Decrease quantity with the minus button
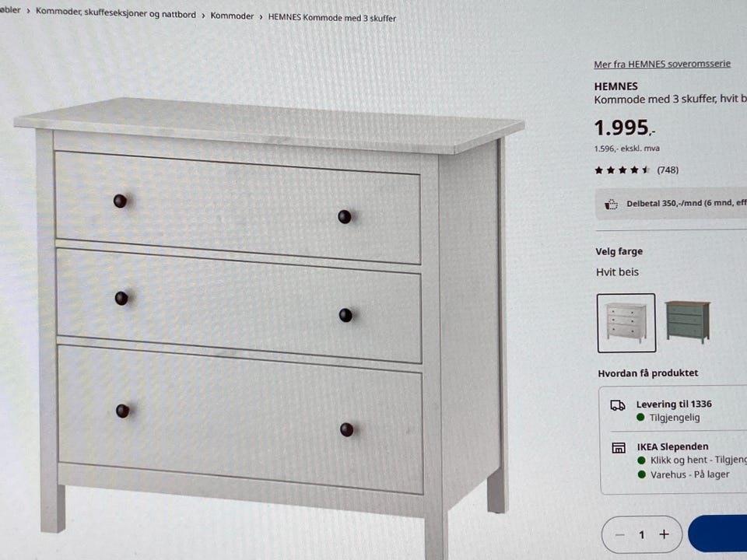 pyautogui.click(x=620, y=534)
